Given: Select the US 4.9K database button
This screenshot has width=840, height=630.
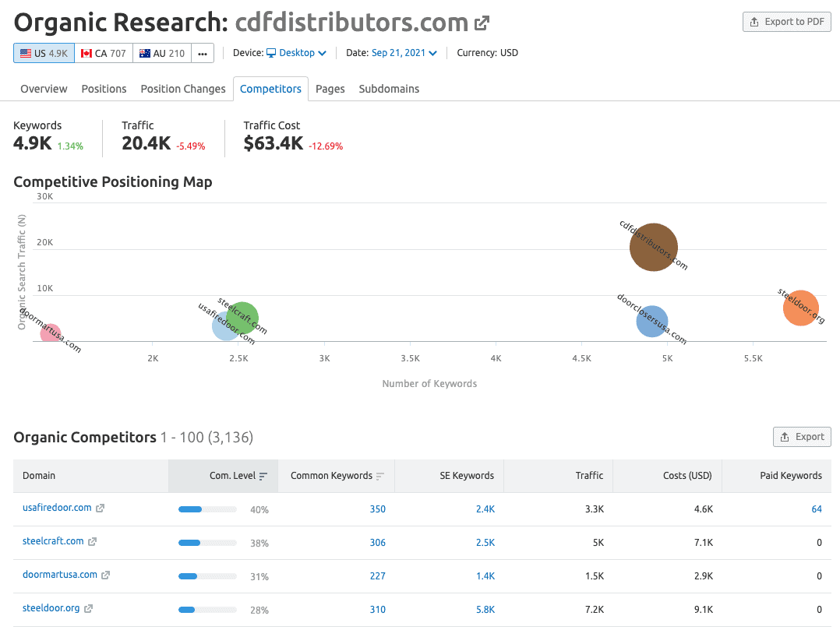Looking at the screenshot, I should point(44,53).
